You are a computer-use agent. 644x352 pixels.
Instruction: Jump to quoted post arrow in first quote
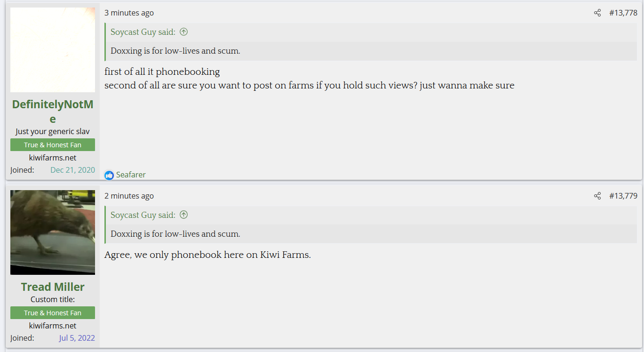click(x=184, y=32)
